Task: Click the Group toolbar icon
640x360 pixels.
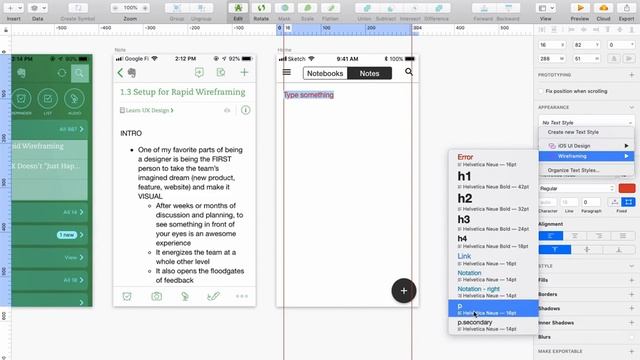Action: click(x=177, y=8)
